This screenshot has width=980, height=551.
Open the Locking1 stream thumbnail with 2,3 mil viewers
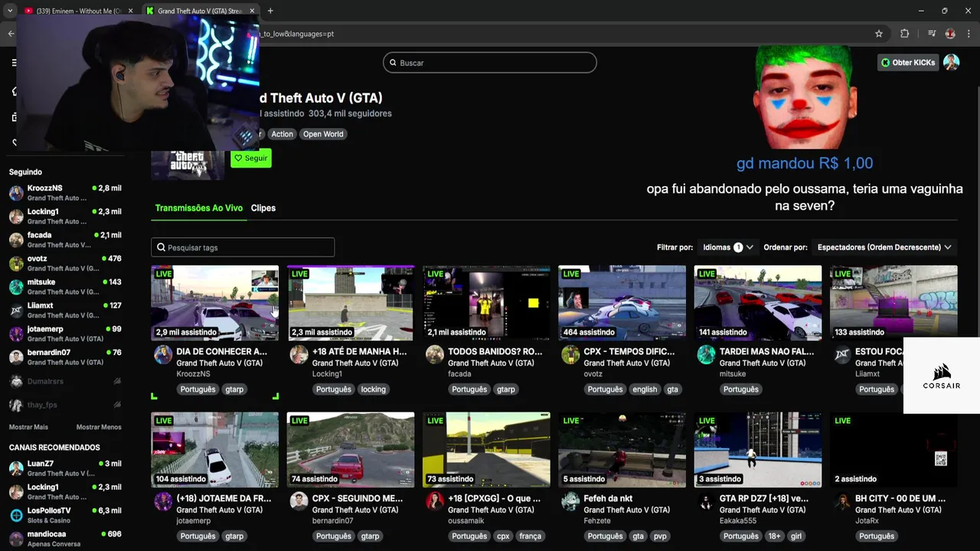click(x=351, y=303)
